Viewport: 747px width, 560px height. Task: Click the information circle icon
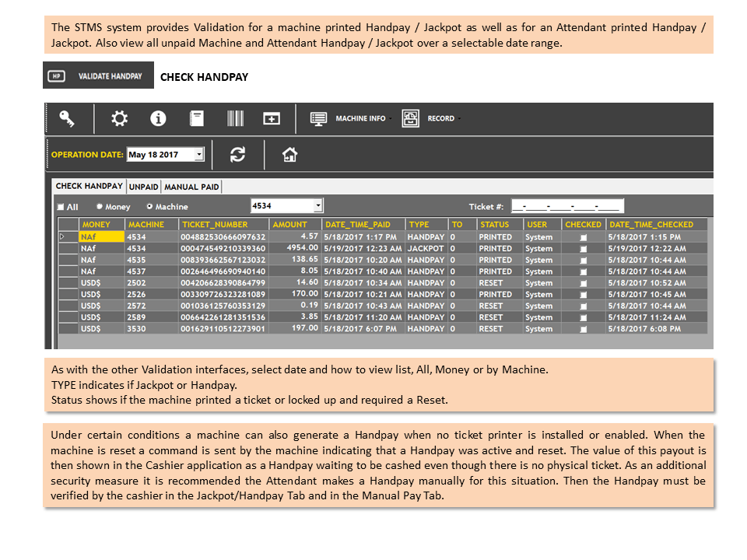click(x=158, y=118)
